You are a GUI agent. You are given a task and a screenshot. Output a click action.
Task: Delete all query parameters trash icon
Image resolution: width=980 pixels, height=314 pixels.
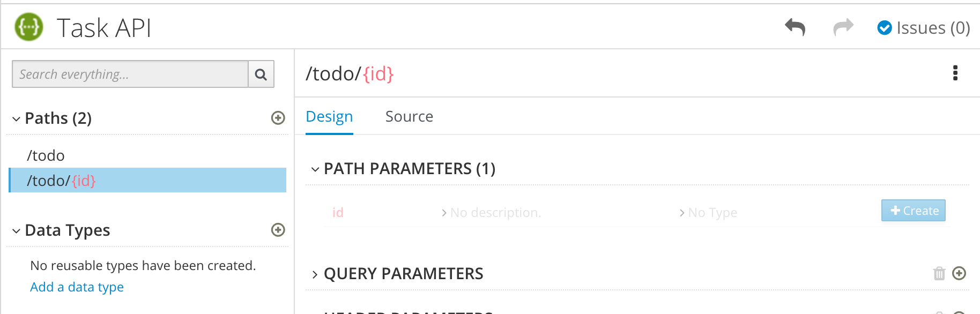click(939, 273)
